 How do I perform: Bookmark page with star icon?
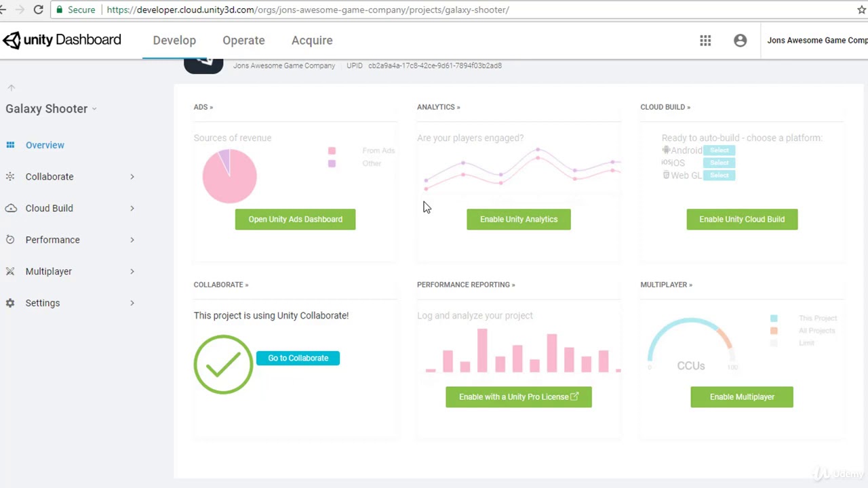[862, 10]
